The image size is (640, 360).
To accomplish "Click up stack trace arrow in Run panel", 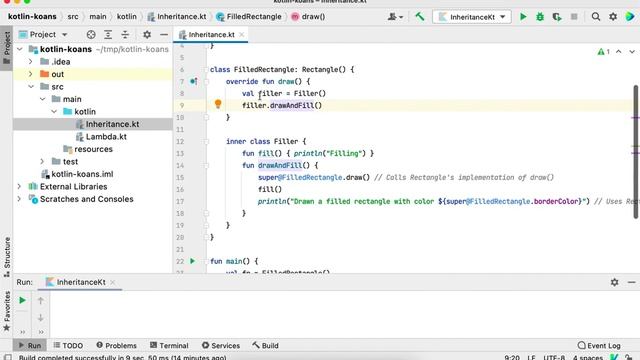I will pyautogui.click(x=40, y=301).
